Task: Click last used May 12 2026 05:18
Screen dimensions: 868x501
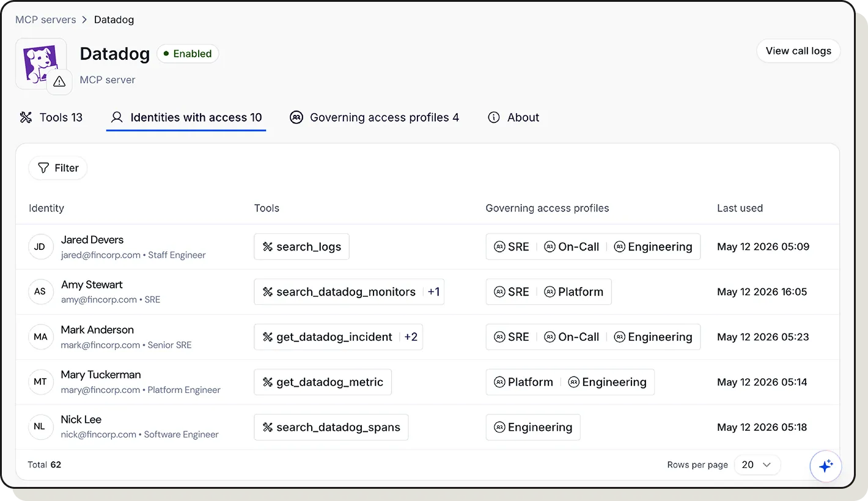Action: point(762,427)
